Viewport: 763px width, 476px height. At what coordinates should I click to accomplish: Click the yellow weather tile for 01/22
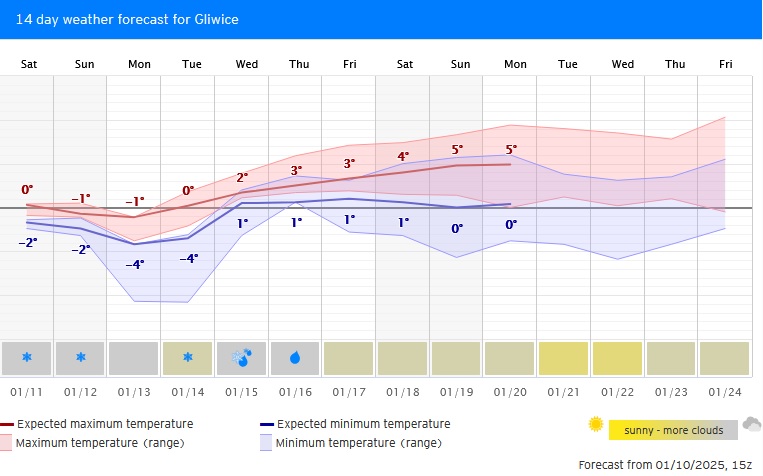(617, 357)
